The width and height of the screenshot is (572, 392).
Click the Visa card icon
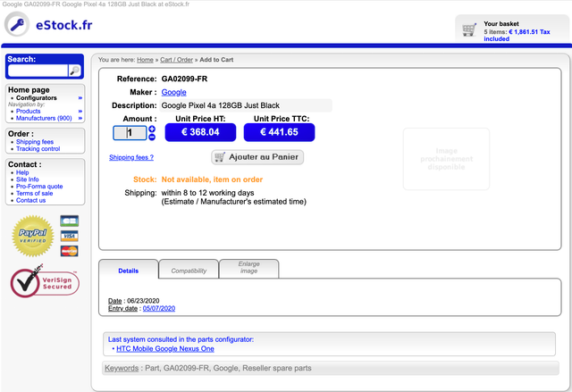70,236
